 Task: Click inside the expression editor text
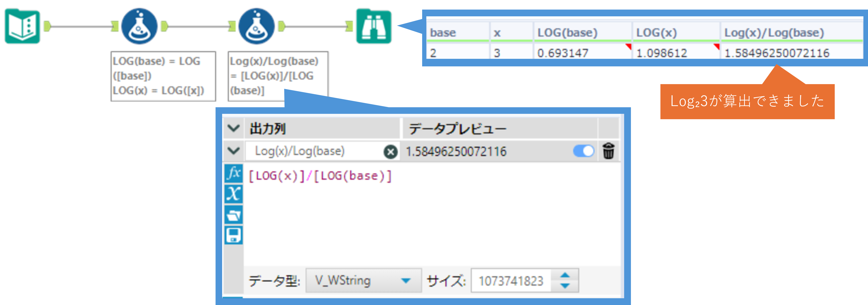point(320,176)
